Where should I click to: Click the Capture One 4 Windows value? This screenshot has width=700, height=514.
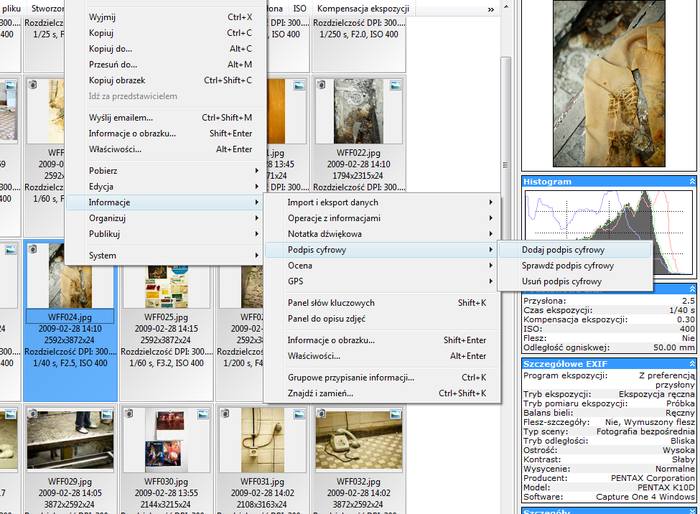(645, 497)
